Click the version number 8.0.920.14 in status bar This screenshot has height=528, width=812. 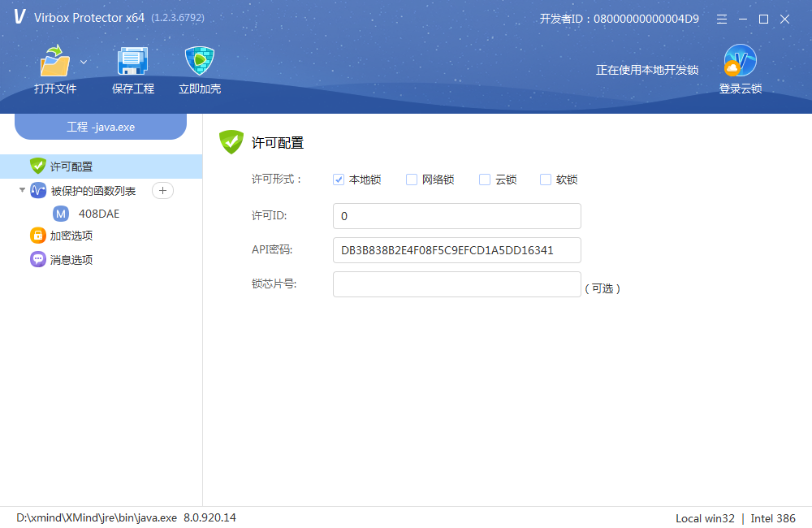click(209, 517)
